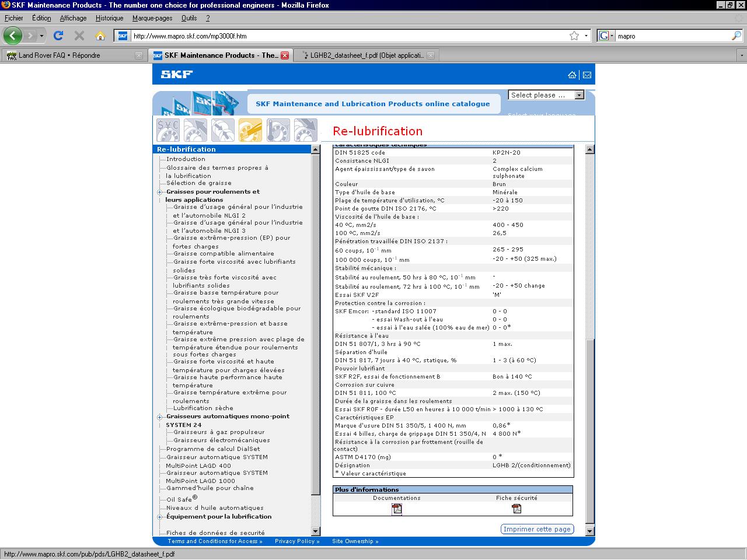
Task: Open 'Graisse compatible alimentaire' link
Action: pos(224,254)
